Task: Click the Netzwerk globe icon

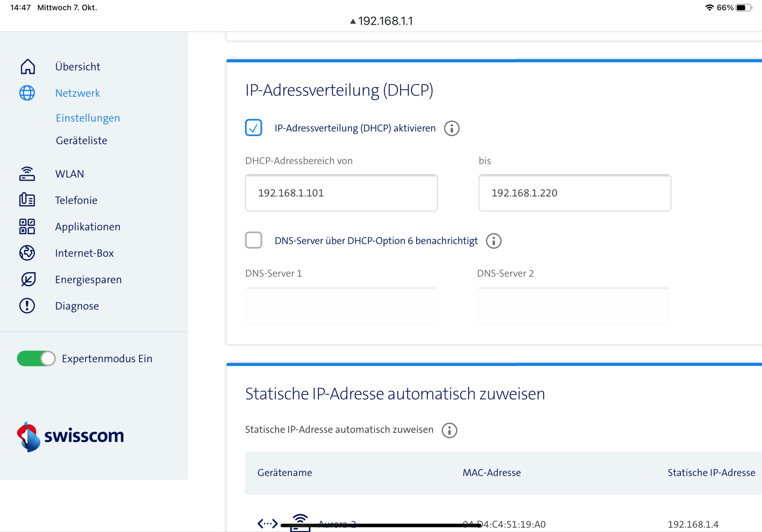Action: 27,93
